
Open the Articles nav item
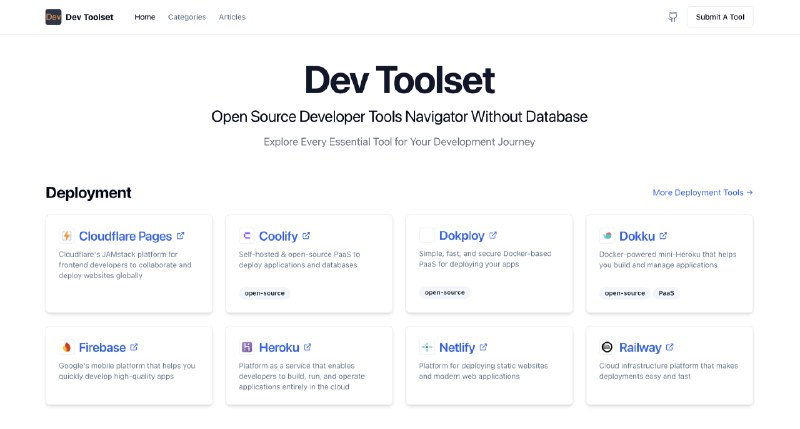click(x=232, y=17)
